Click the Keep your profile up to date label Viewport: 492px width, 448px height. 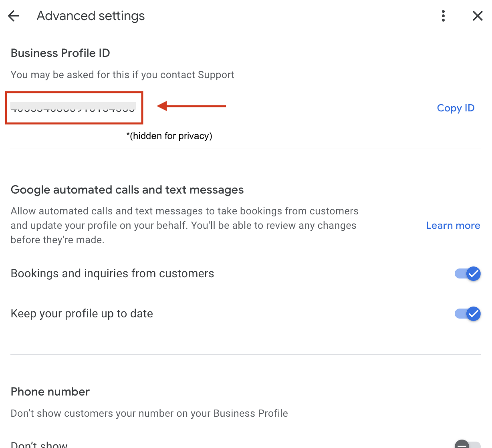[x=82, y=314]
